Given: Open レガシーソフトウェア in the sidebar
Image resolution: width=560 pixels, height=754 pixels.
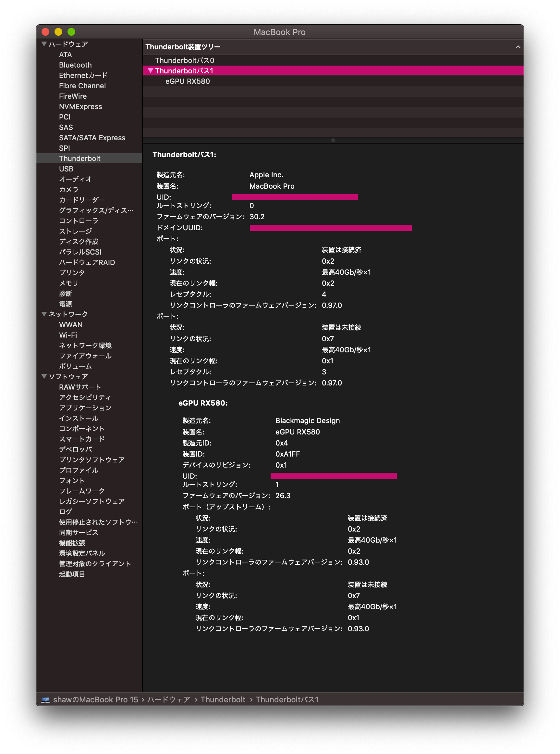Looking at the screenshot, I should 92,501.
